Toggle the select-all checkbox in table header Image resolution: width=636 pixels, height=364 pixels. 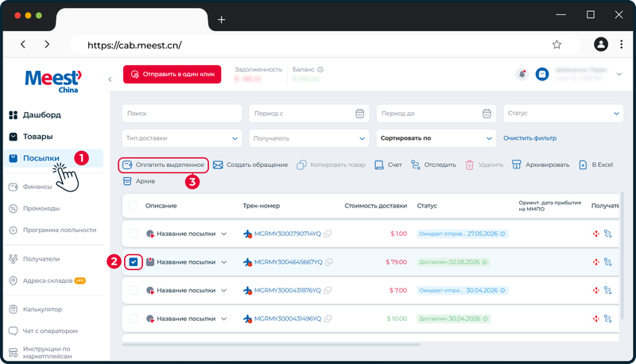pos(133,206)
